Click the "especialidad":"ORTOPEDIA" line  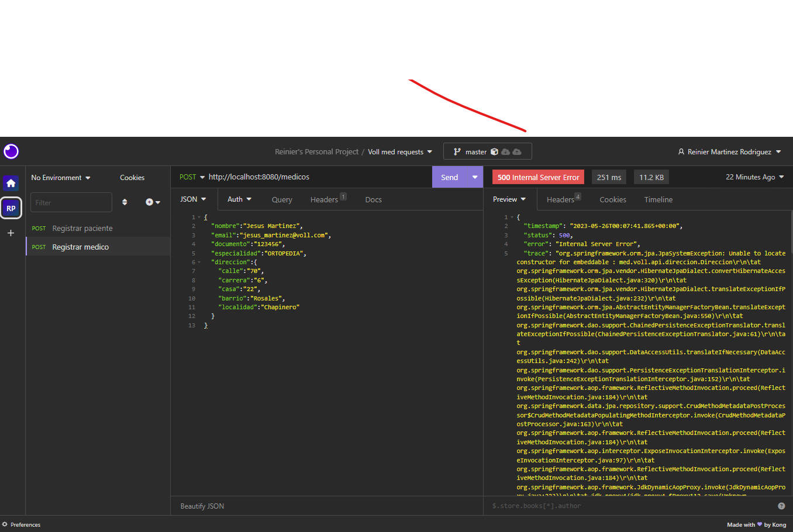pyautogui.click(x=258, y=254)
